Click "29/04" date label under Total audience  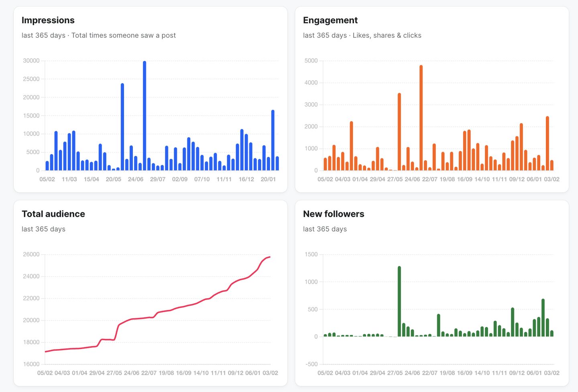click(97, 373)
